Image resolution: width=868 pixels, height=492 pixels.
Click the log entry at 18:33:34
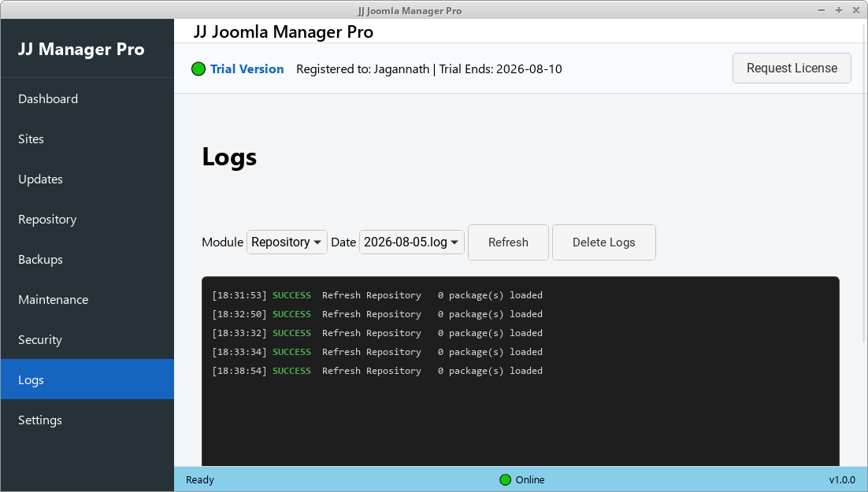point(377,351)
